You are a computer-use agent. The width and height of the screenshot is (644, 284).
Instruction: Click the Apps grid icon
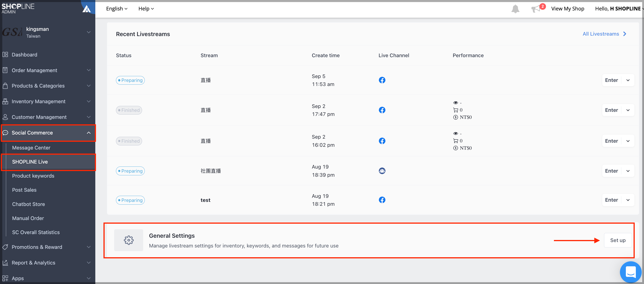click(x=5, y=278)
